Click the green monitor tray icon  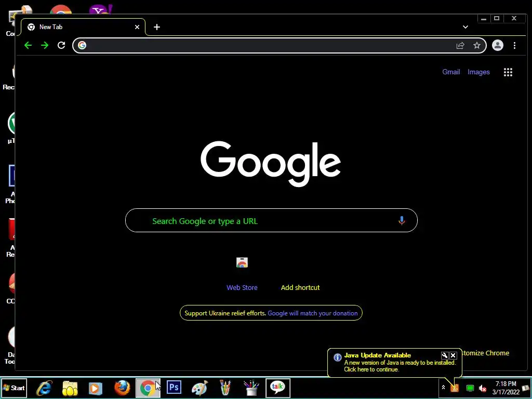470,388
